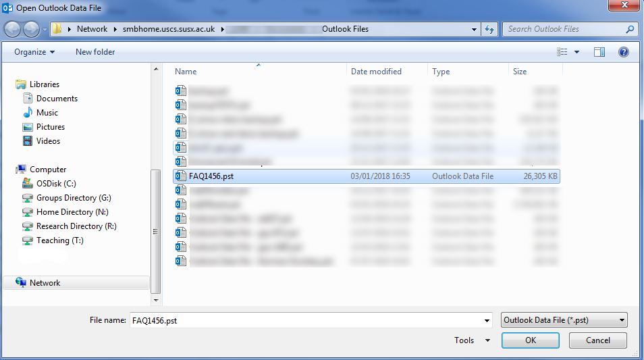This screenshot has width=644, height=360.
Task: Open the Tools dropdown menu
Action: [x=472, y=340]
